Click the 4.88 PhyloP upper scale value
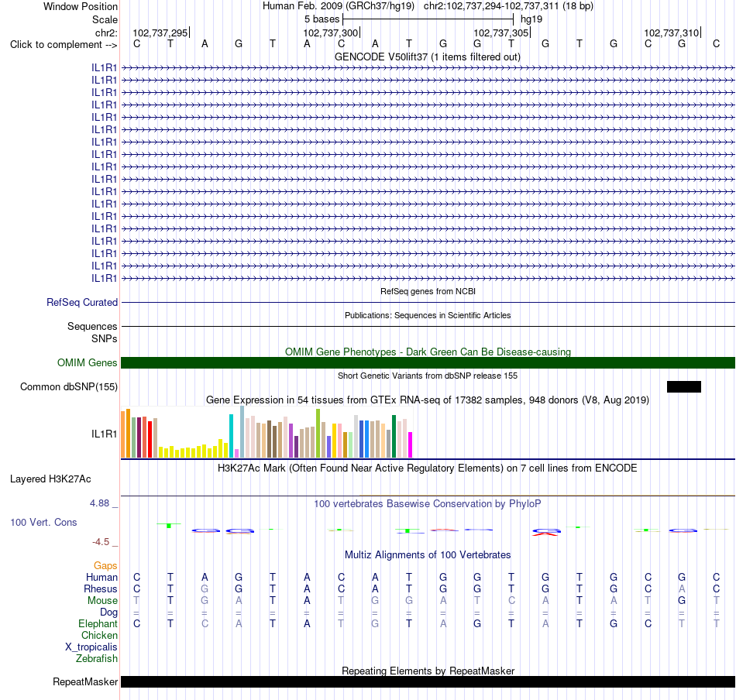This screenshot has height=700, width=736. coord(99,503)
